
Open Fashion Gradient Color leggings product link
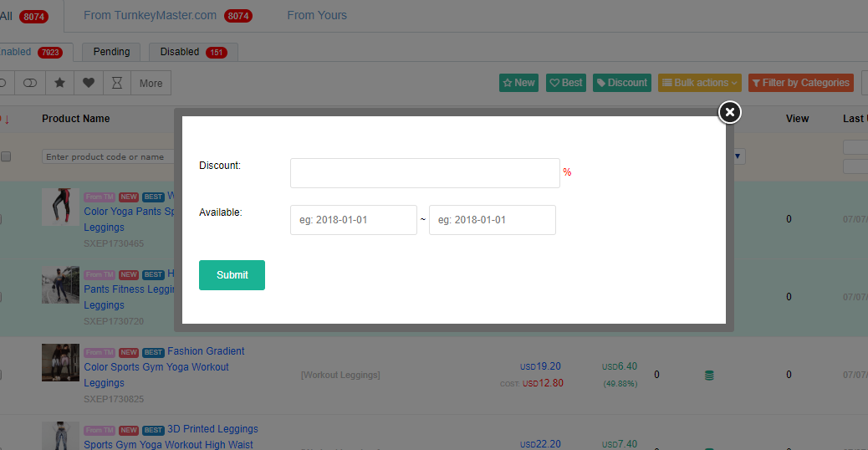(206, 351)
